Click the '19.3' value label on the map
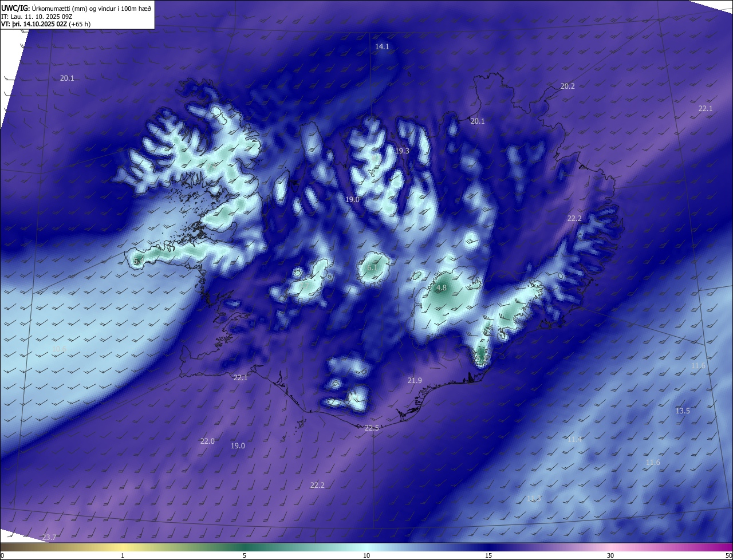The width and height of the screenshot is (733, 560). [x=402, y=151]
